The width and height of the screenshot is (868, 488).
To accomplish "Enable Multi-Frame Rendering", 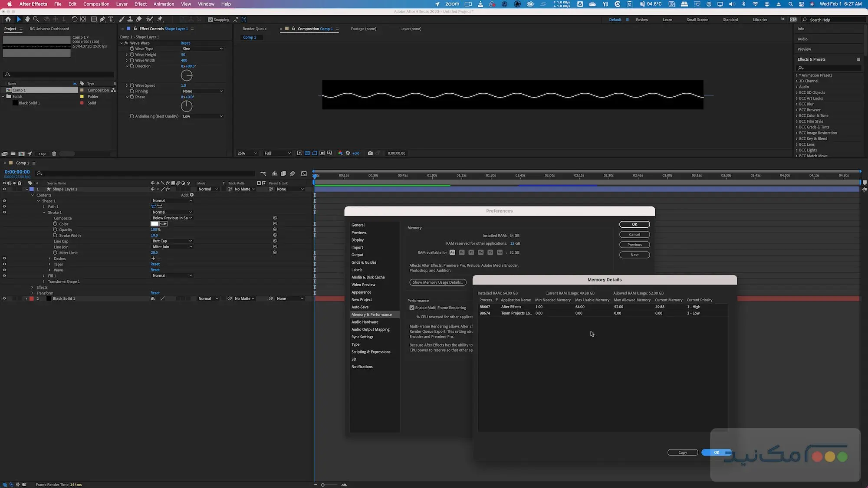I will pyautogui.click(x=412, y=308).
